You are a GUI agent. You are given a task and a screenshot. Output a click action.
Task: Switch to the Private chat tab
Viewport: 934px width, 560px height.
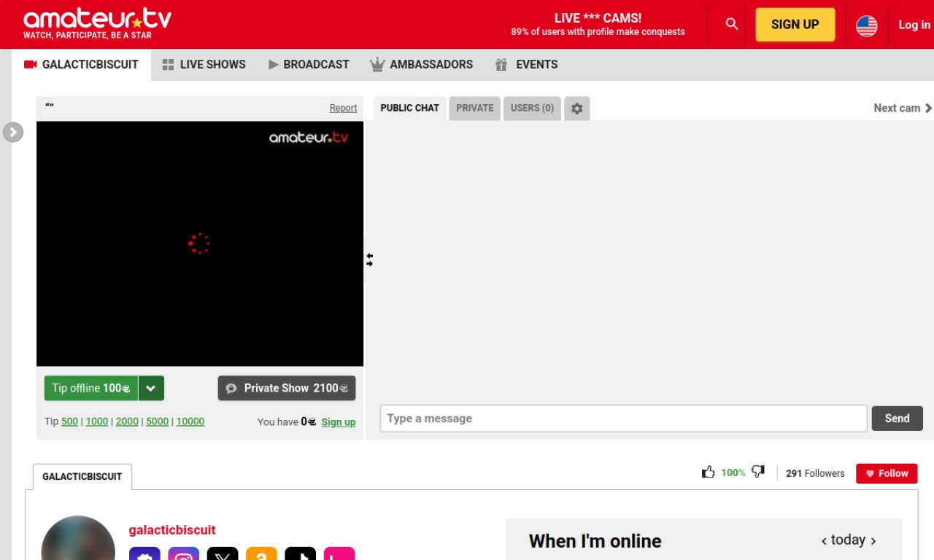[x=474, y=108]
